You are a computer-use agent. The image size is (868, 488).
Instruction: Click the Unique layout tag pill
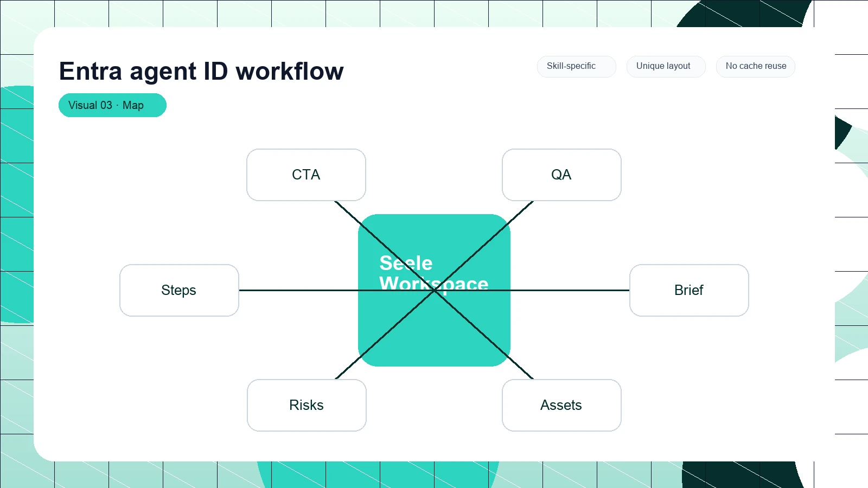pyautogui.click(x=666, y=66)
